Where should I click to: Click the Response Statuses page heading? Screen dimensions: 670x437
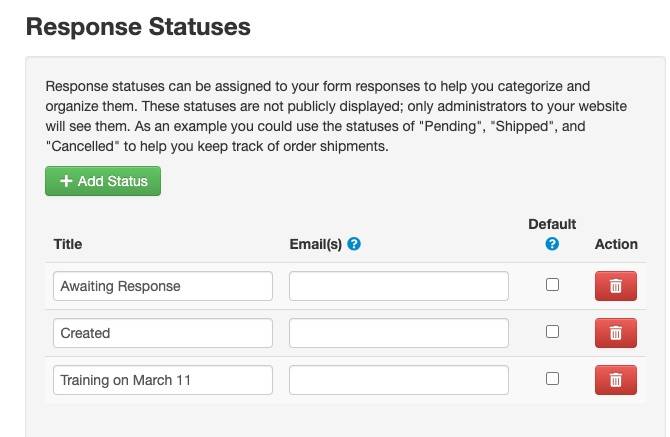click(x=138, y=27)
